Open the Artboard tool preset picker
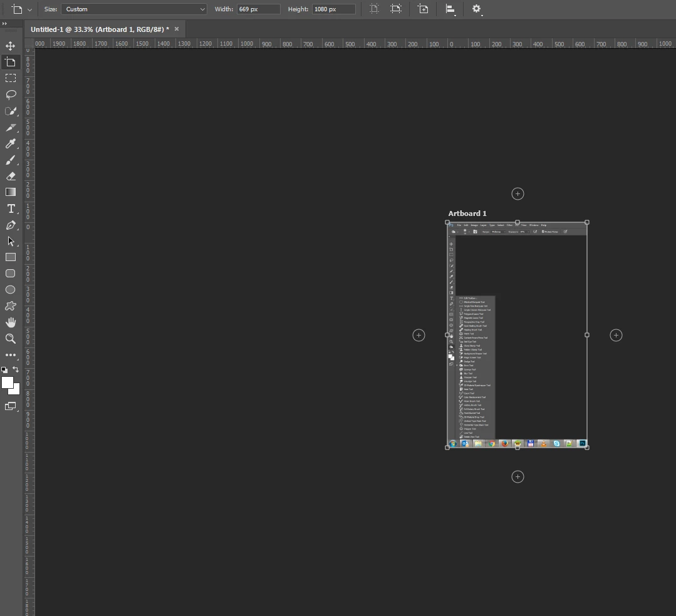 pyautogui.click(x=21, y=9)
